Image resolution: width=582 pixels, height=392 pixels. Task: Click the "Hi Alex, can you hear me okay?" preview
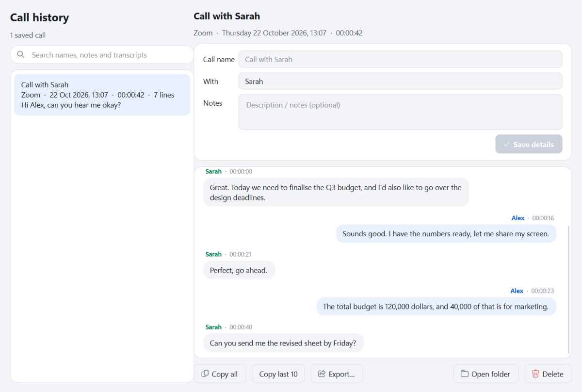71,105
